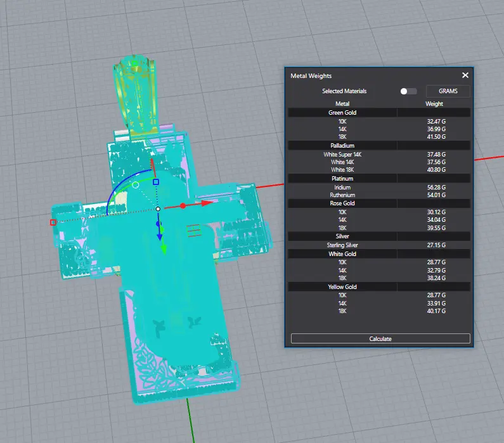Image resolution: width=504 pixels, height=443 pixels.
Task: Click the white circle gumball menu handle
Action: 135,185
